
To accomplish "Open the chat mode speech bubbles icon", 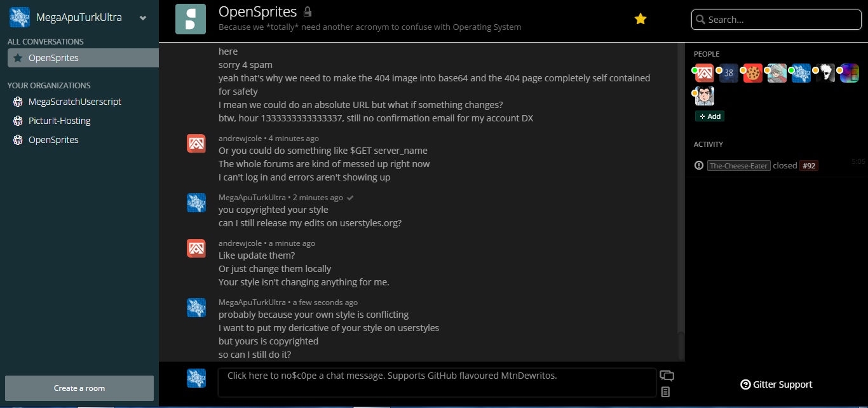I will 667,376.
